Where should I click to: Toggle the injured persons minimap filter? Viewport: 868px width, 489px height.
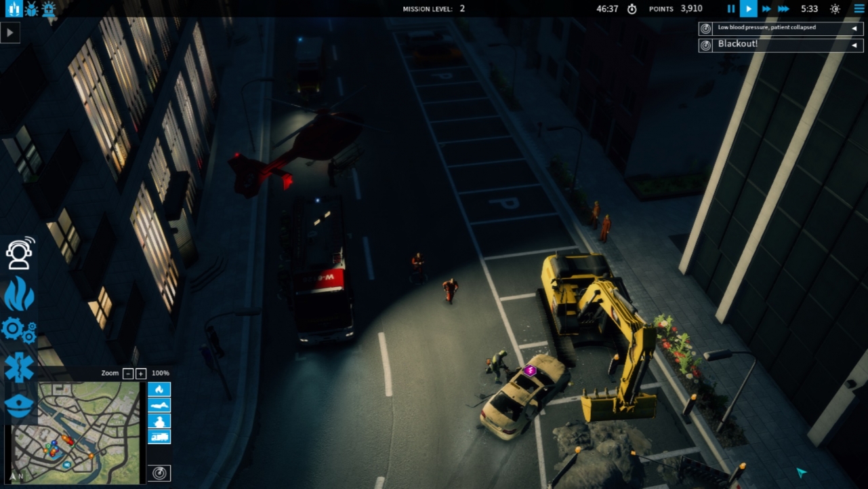pos(159,405)
